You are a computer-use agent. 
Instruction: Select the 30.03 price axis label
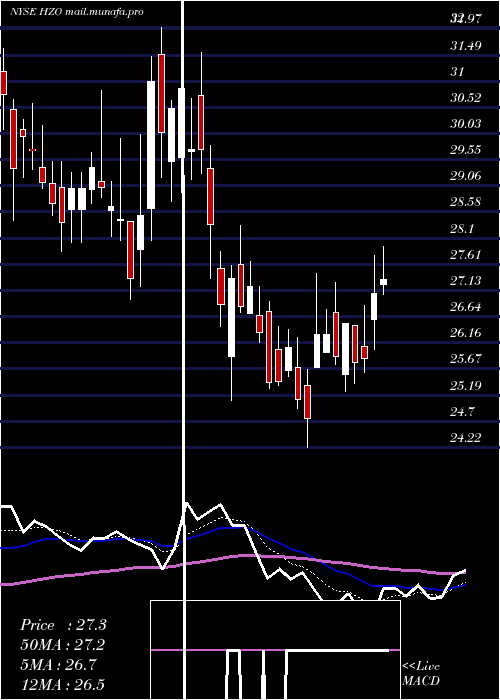pos(466,124)
